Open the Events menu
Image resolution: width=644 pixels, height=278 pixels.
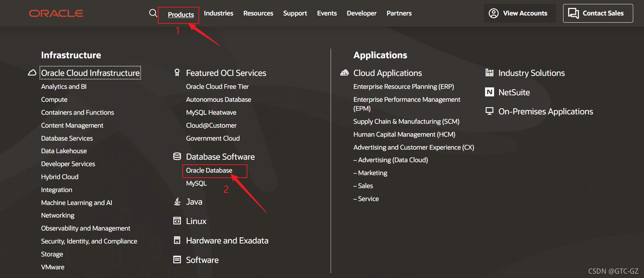point(327,13)
